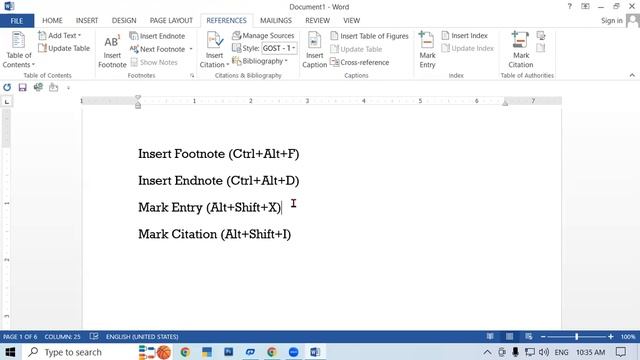Switch to the VIEW tab

pos(351,20)
